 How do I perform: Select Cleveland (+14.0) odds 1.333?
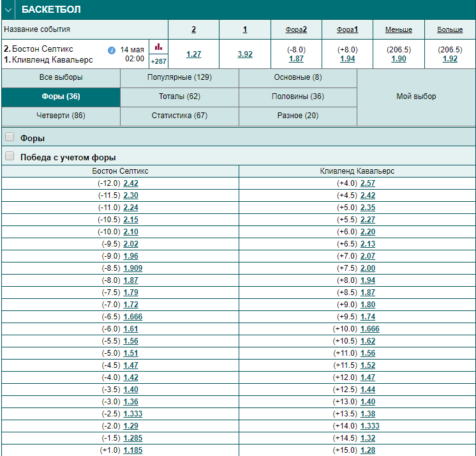[370, 426]
